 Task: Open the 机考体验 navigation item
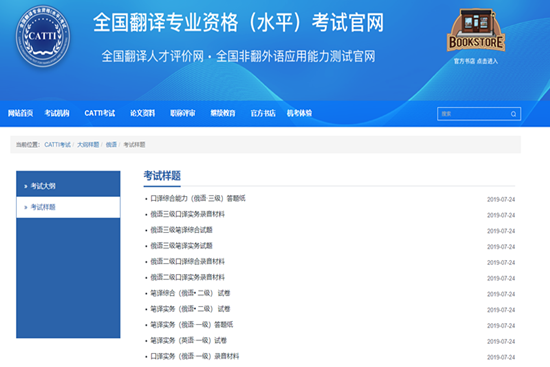(299, 113)
